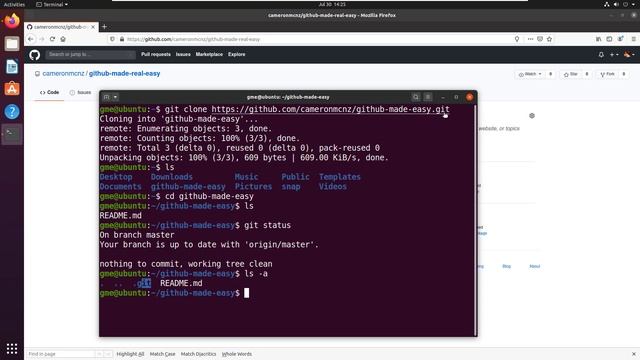Toggle Match Case in find bar
640x360 pixels.
(x=162, y=354)
